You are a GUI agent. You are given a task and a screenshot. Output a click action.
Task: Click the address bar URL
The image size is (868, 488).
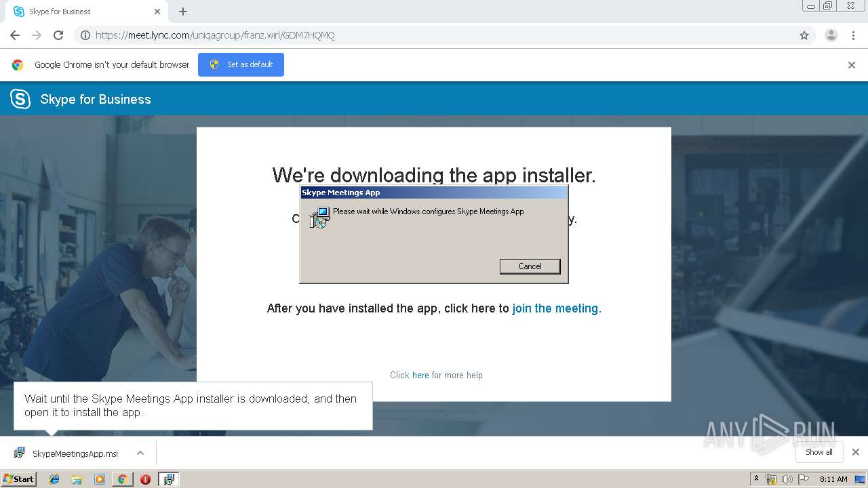click(x=215, y=35)
